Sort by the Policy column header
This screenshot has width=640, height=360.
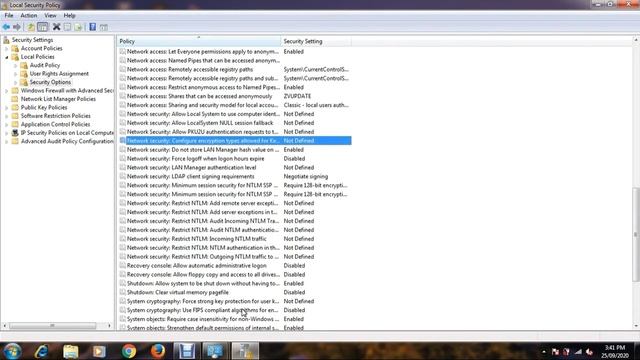click(x=199, y=41)
